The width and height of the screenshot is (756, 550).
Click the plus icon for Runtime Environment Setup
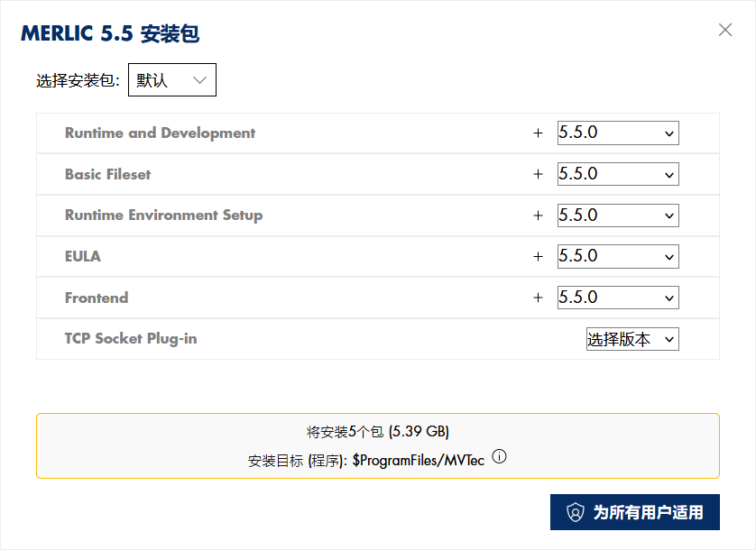(x=539, y=216)
